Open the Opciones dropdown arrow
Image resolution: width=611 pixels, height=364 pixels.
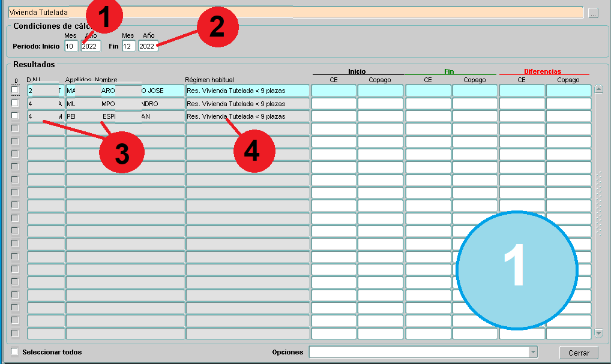point(532,352)
